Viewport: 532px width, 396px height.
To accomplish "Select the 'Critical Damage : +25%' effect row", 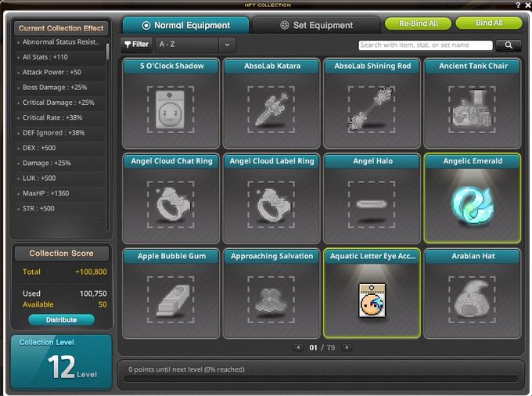I will [59, 103].
